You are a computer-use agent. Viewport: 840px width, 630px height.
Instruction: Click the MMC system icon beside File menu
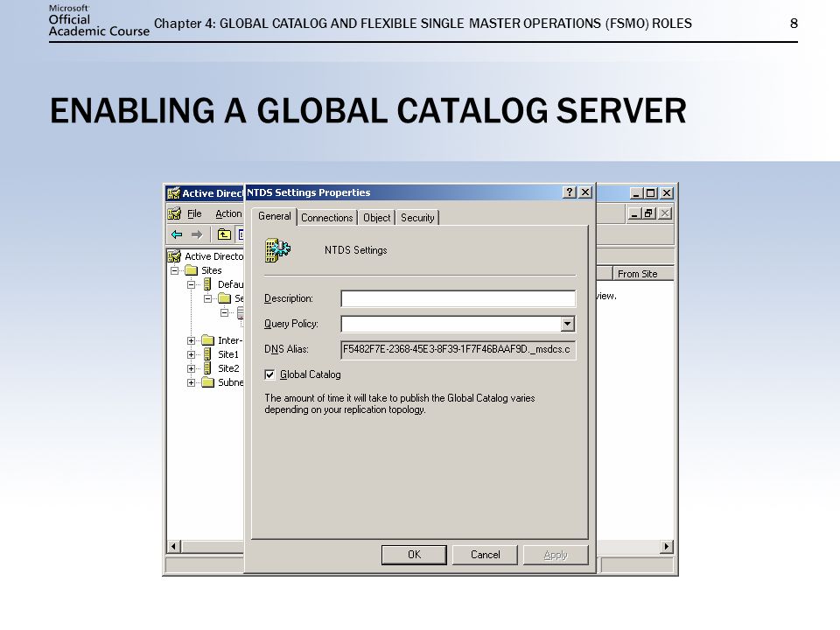[174, 213]
